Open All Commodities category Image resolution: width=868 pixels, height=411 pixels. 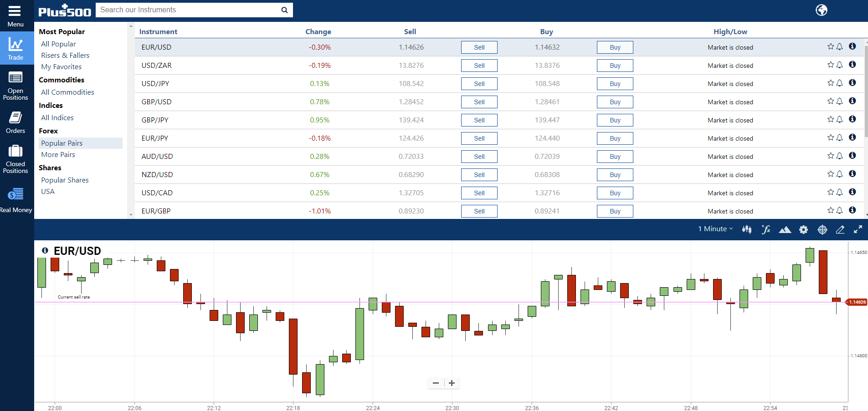tap(67, 92)
